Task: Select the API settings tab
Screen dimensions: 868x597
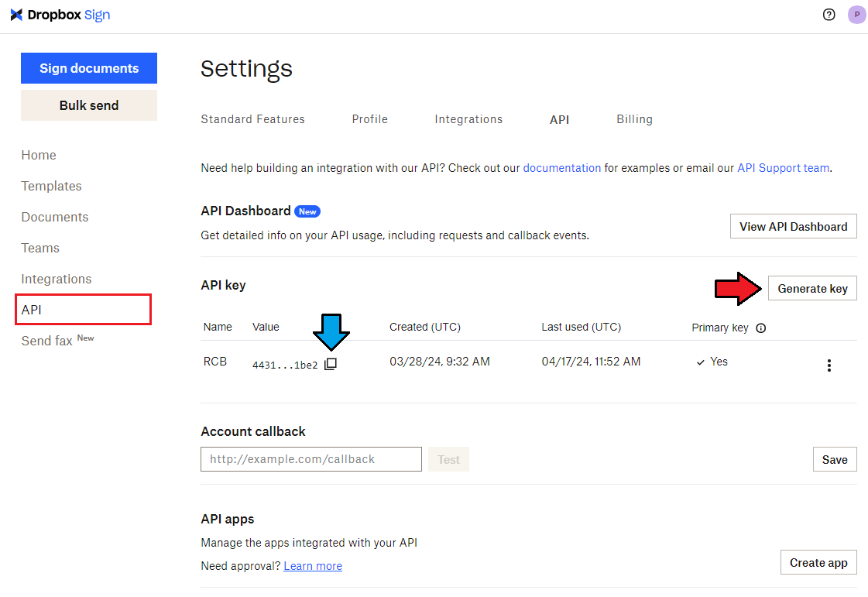Action: 559,119
